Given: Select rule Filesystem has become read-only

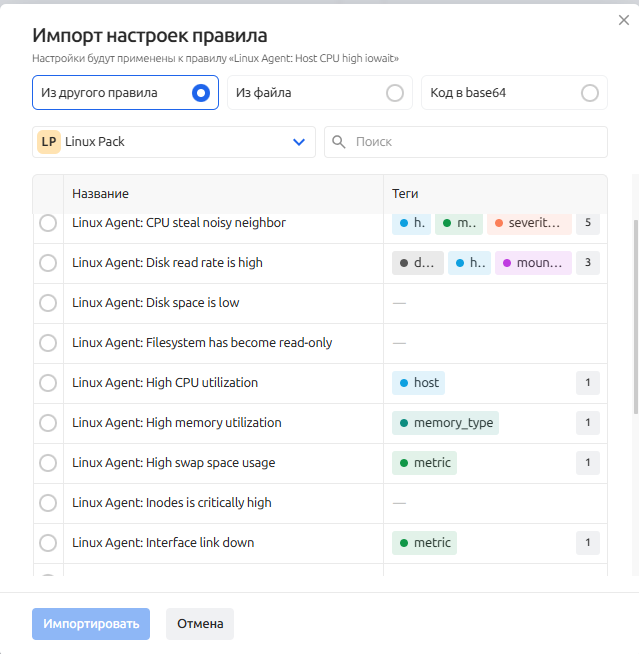Looking at the screenshot, I should pyautogui.click(x=48, y=343).
